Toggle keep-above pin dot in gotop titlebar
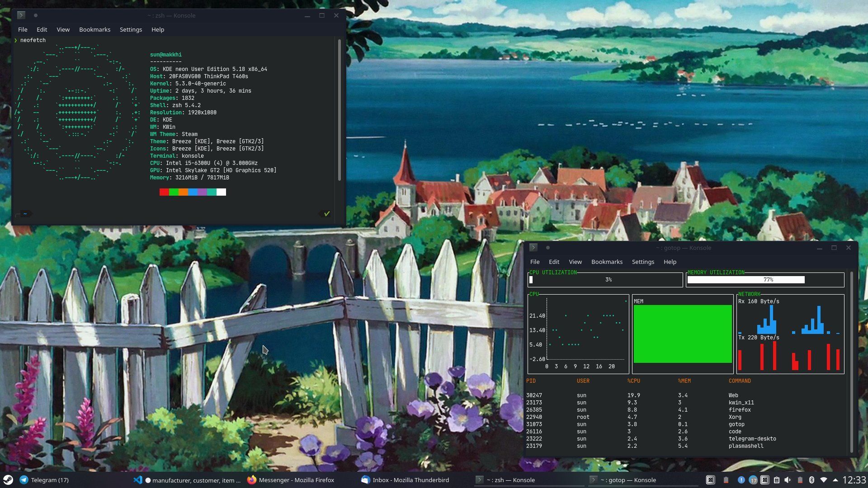 point(547,248)
